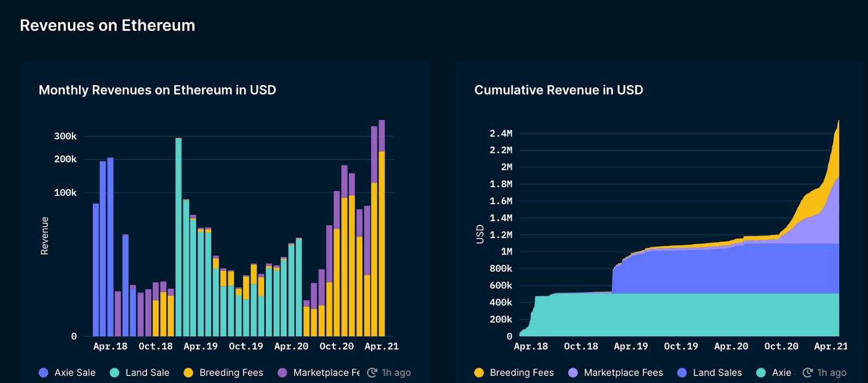868x383 pixels.
Task: Click the Apr.21 x-axis label on the cumulative chart
Action: tap(831, 346)
